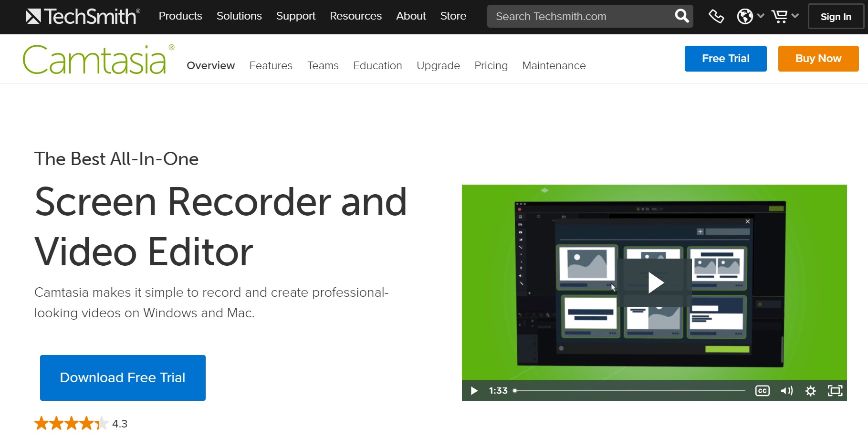The width and height of the screenshot is (868, 438).
Task: Click the star rating
Action: click(x=71, y=424)
